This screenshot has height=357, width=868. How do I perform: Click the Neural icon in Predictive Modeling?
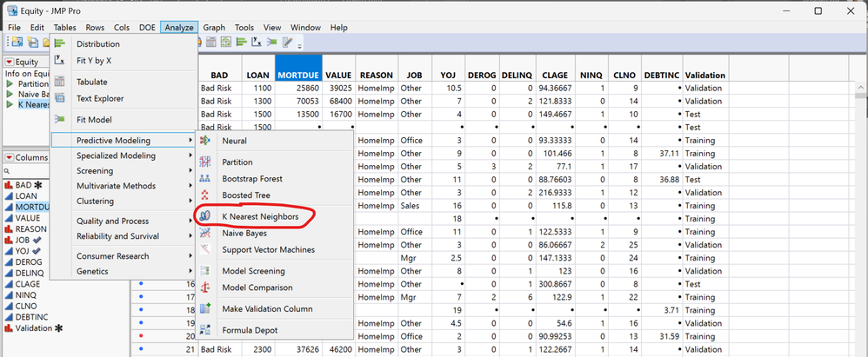[205, 140]
